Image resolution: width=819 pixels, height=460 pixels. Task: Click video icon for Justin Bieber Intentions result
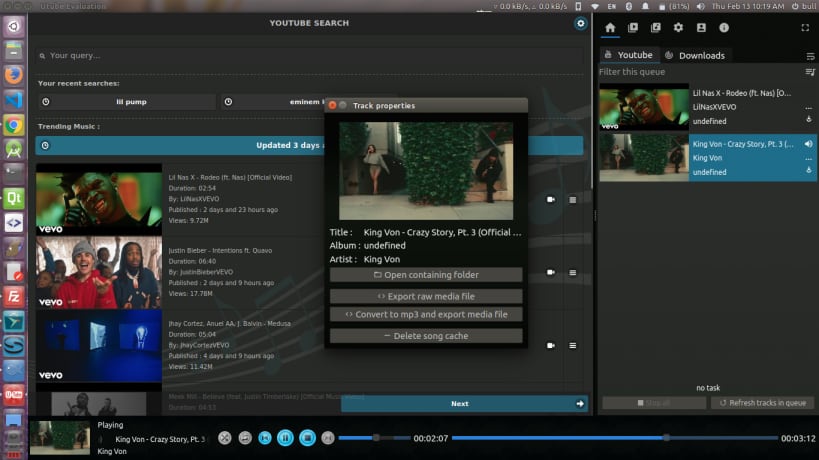click(x=551, y=273)
